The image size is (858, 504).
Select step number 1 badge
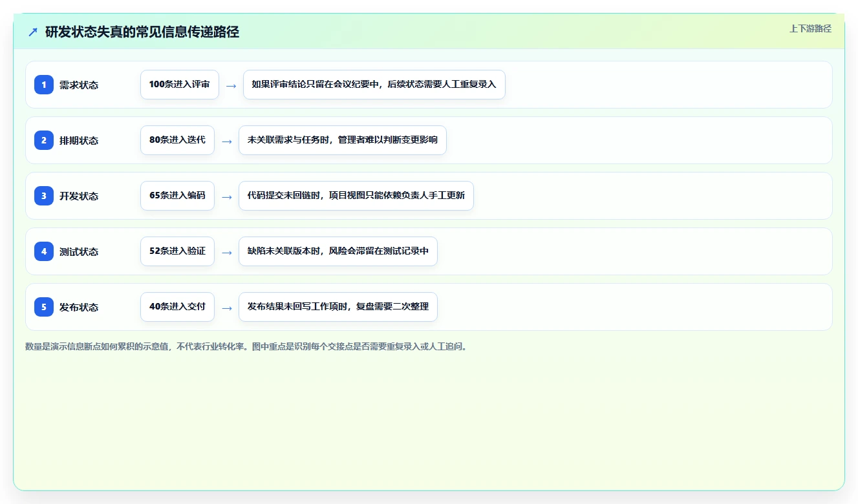(x=44, y=85)
